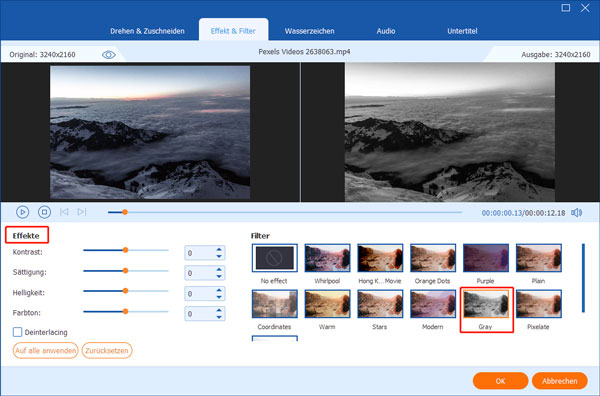Switch to the Wasserzeichen tab
This screenshot has height=396, width=600.
tap(309, 31)
